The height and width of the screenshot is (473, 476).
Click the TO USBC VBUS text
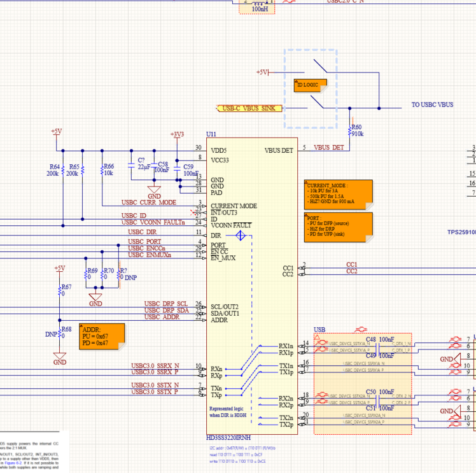432,105
